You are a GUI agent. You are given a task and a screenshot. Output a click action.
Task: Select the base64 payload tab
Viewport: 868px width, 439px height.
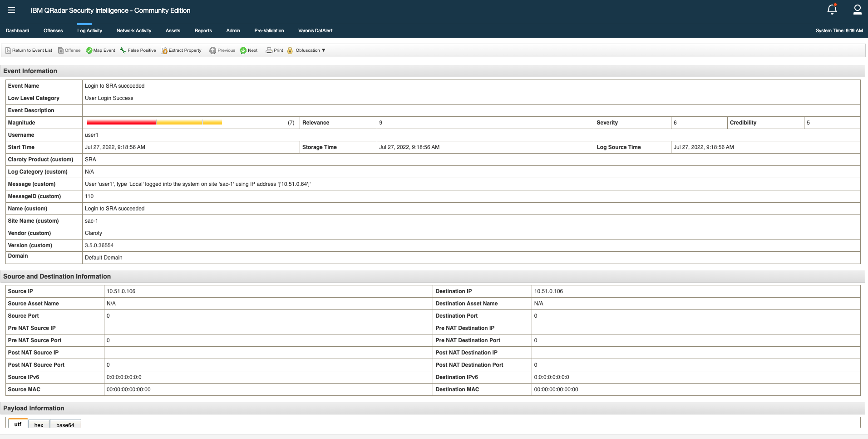(65, 424)
